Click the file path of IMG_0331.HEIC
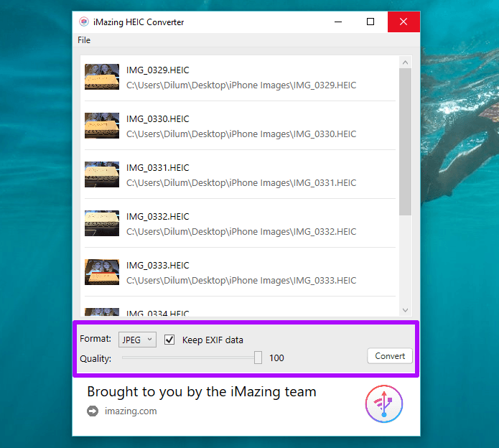 [x=241, y=183]
